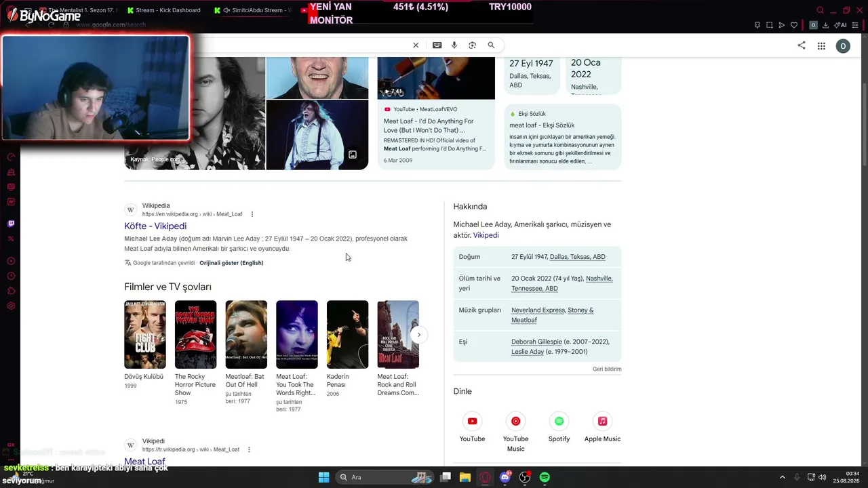This screenshot has width=868, height=488.
Task: Open the Google apps grid
Action: (821, 46)
